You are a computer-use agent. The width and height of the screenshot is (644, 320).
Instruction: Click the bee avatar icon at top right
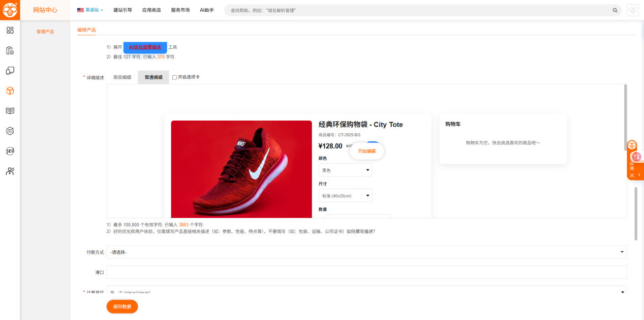(x=633, y=10)
